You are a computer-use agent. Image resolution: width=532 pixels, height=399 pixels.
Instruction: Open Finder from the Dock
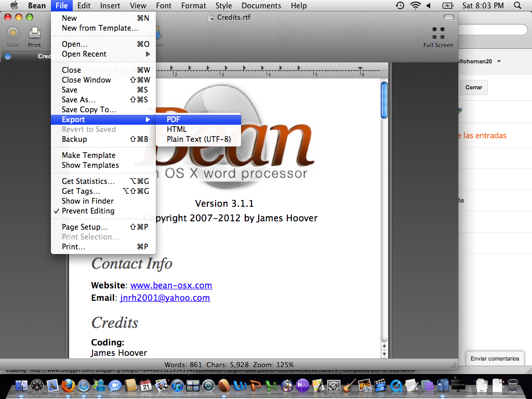pyautogui.click(x=21, y=386)
